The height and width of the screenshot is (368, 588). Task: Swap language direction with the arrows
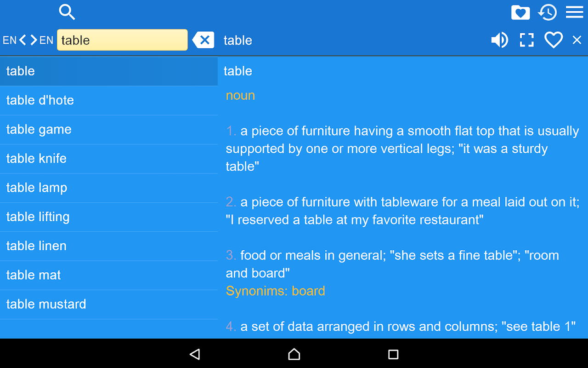click(28, 40)
